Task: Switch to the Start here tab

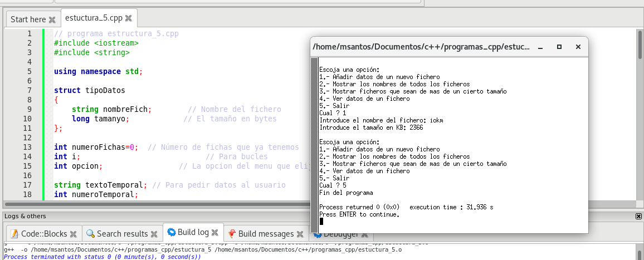Action: point(28,19)
